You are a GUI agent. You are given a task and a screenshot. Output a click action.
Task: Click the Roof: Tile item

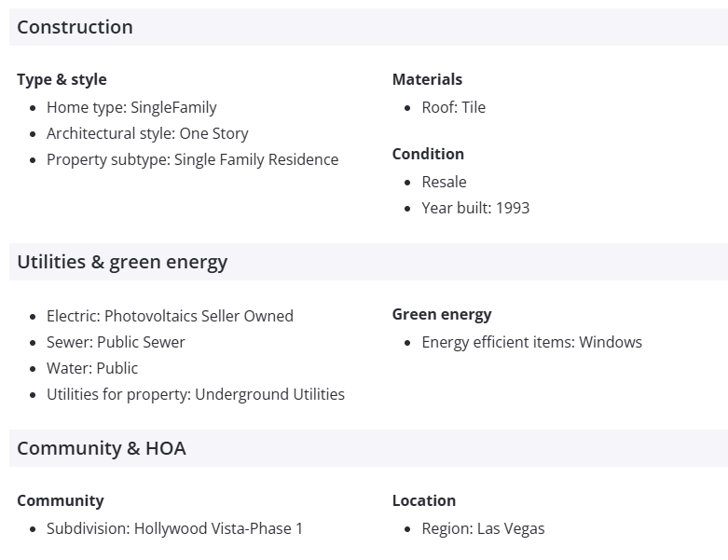click(x=453, y=107)
